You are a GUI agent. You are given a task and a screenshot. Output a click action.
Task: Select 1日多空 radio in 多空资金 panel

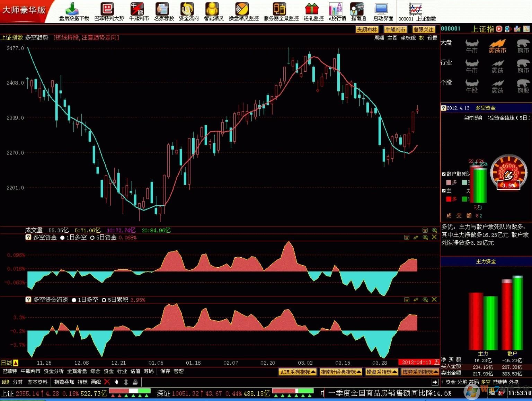pos(62,238)
